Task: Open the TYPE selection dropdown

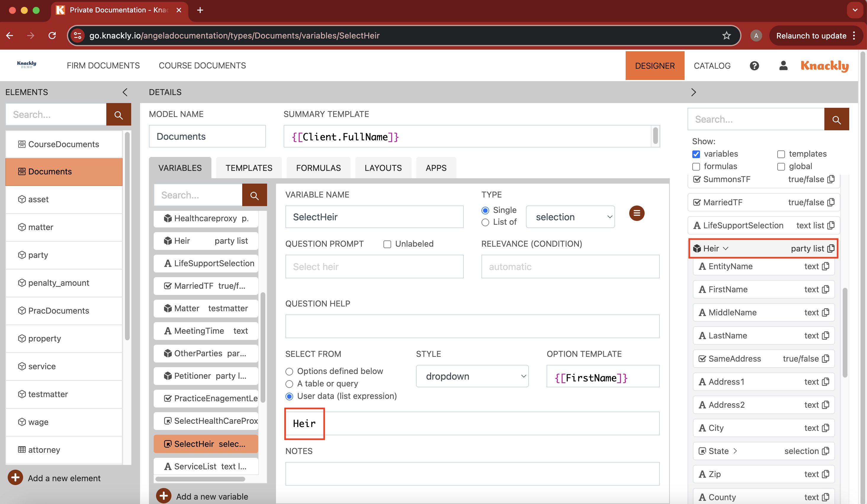Action: point(570,217)
